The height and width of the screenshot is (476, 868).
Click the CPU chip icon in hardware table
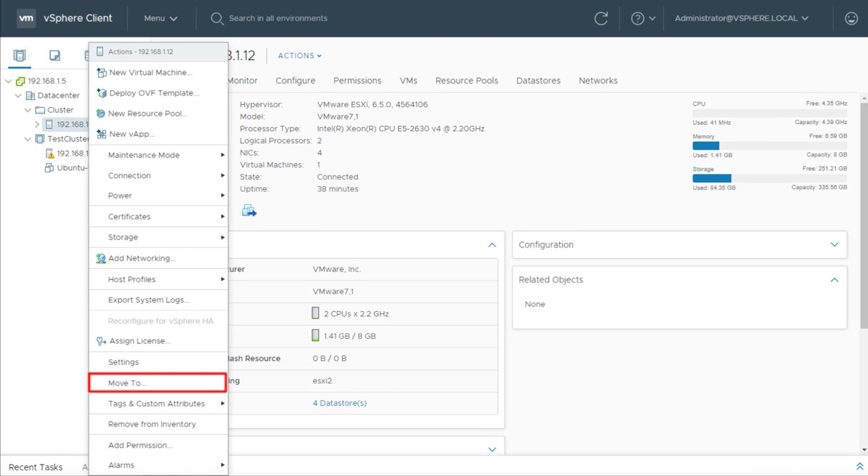[316, 313]
